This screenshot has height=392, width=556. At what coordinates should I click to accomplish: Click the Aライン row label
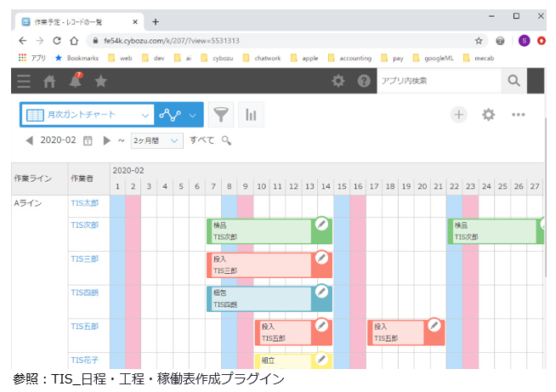click(x=28, y=203)
